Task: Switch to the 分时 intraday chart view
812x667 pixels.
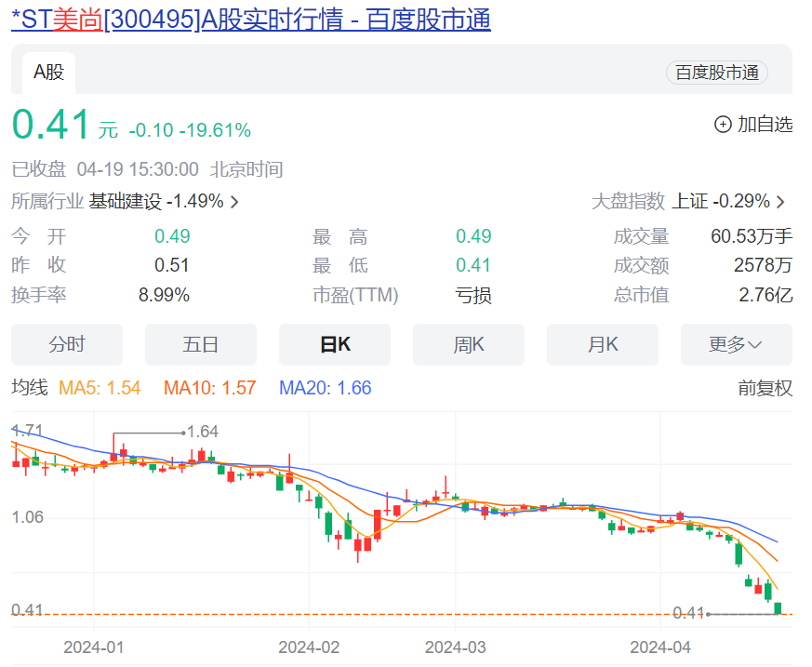Action: click(x=66, y=344)
